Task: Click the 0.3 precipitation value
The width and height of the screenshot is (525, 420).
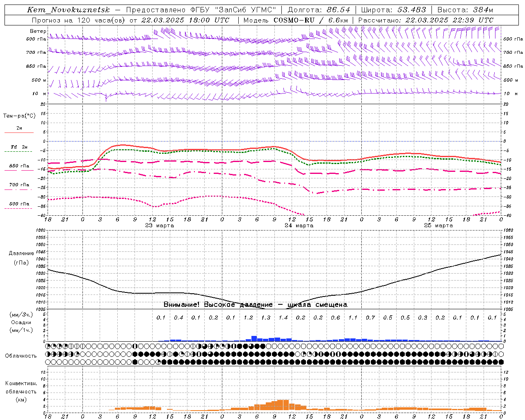Action: click(x=422, y=317)
